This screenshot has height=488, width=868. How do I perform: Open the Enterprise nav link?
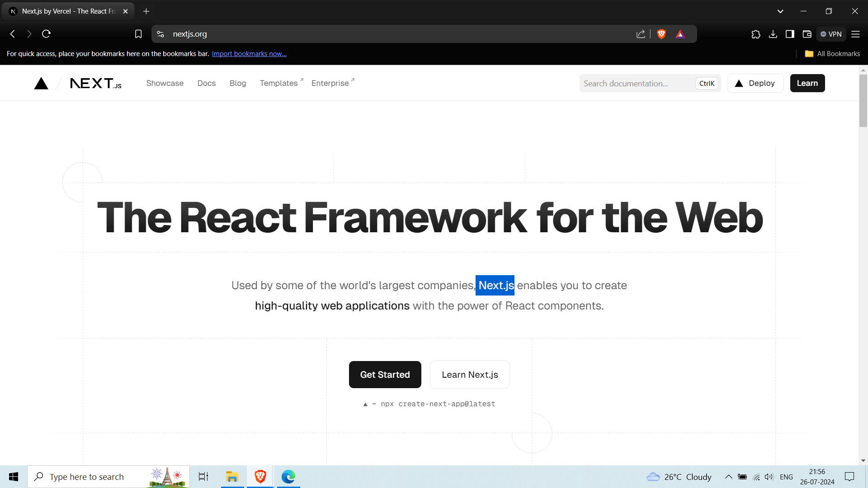coord(333,83)
